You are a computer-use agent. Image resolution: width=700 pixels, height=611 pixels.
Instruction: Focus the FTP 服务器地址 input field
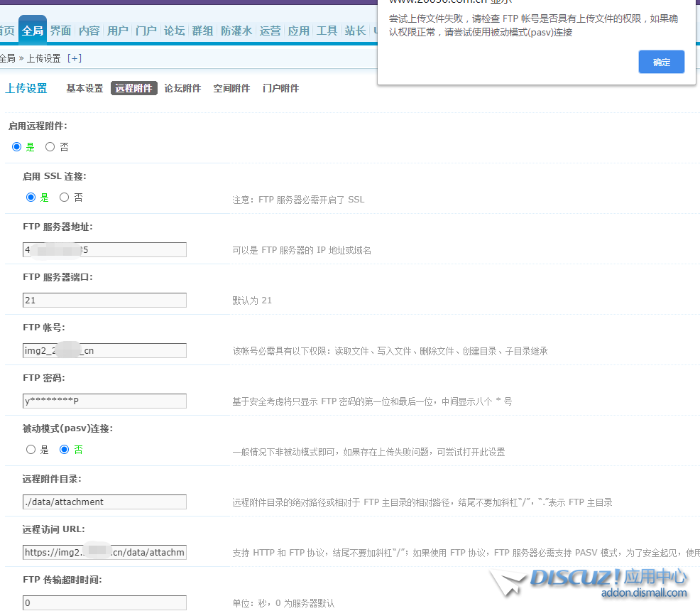(104, 250)
